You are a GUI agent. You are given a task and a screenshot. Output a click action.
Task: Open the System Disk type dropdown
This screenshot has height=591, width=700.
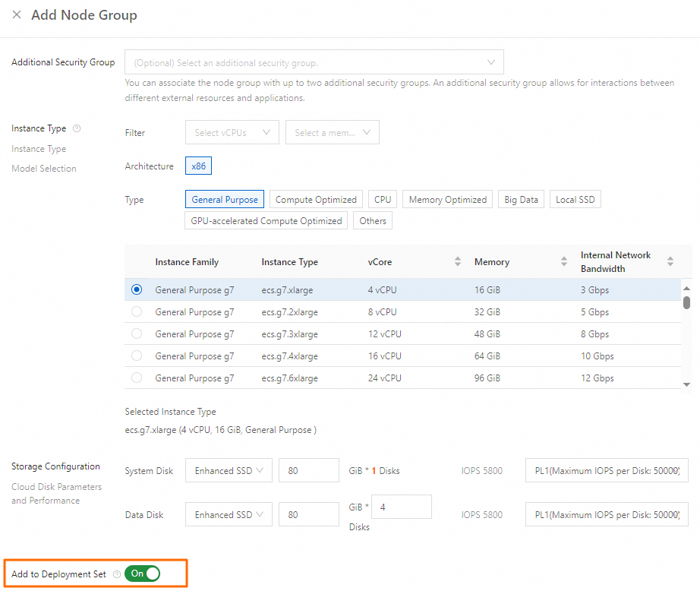click(x=229, y=470)
